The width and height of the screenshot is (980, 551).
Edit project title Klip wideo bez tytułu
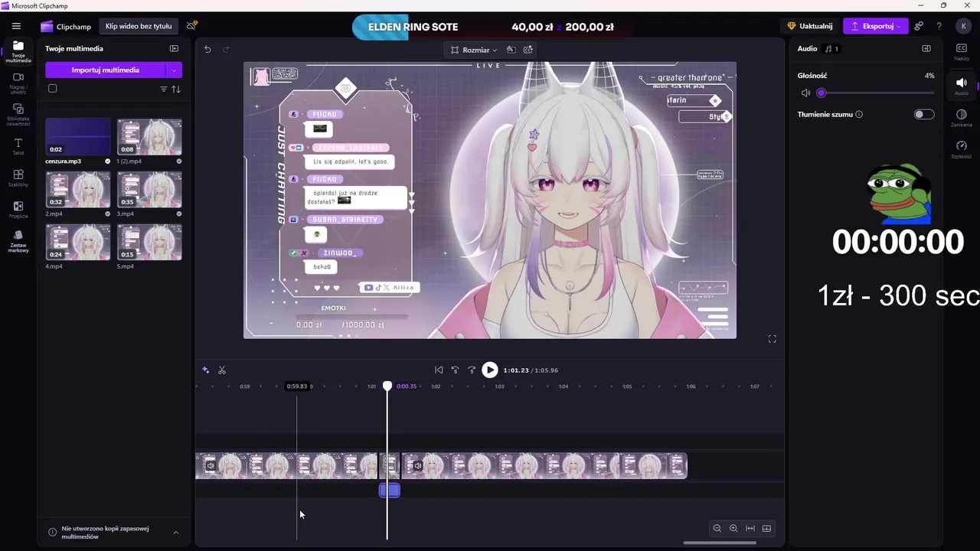[x=139, y=26]
